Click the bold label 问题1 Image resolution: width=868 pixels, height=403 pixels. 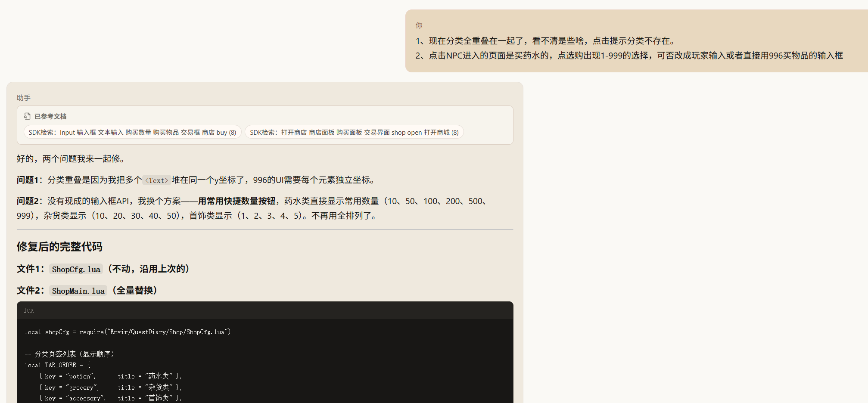pyautogui.click(x=28, y=180)
